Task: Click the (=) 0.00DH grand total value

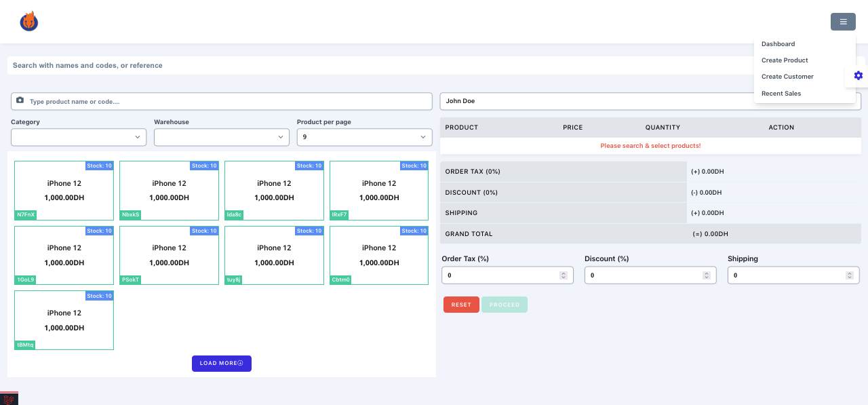Action: point(710,234)
